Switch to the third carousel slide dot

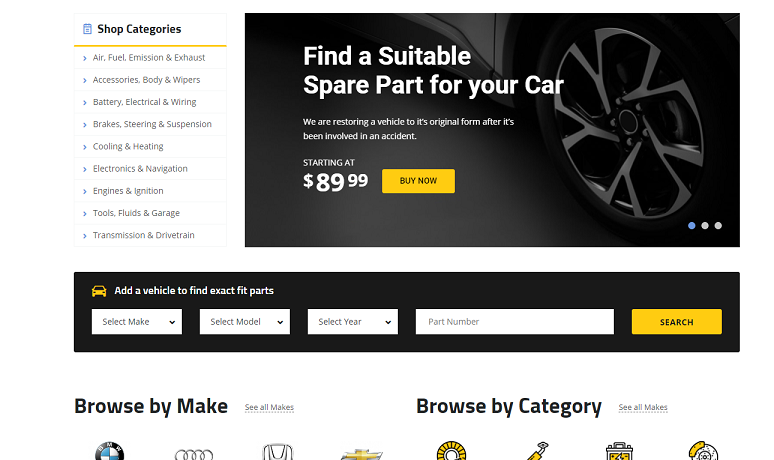718,226
